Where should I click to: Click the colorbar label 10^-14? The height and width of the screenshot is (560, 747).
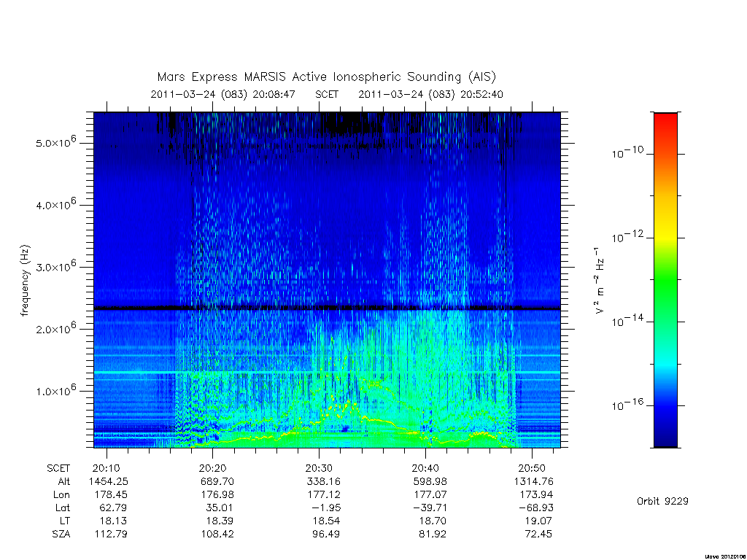pos(627,321)
